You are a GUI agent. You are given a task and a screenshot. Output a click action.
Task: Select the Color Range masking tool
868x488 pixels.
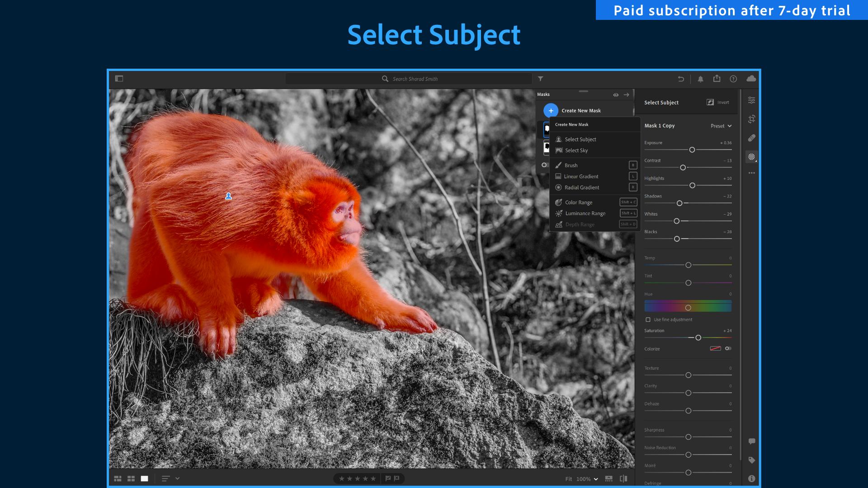point(578,202)
